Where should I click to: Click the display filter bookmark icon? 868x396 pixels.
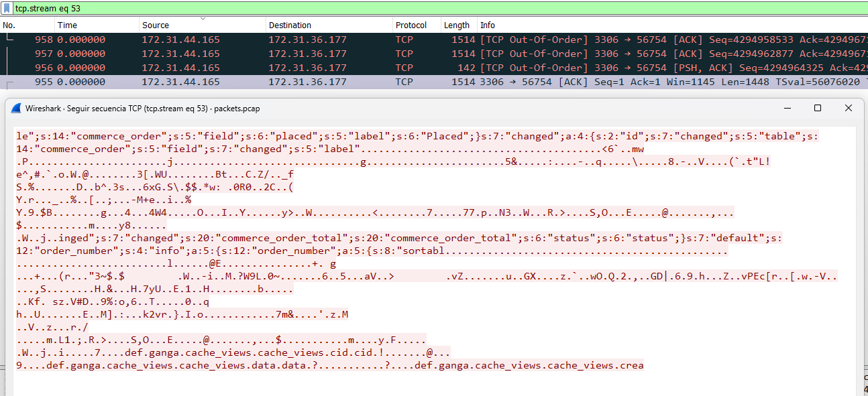(7, 8)
